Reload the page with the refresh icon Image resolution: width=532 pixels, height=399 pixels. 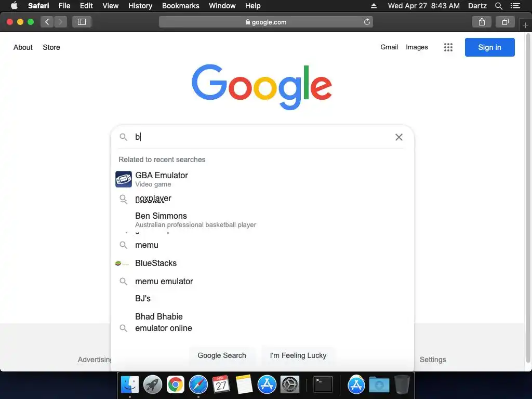click(367, 22)
